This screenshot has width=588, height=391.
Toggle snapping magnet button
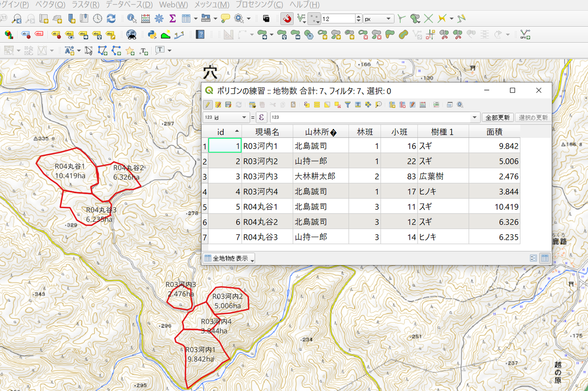(x=287, y=19)
